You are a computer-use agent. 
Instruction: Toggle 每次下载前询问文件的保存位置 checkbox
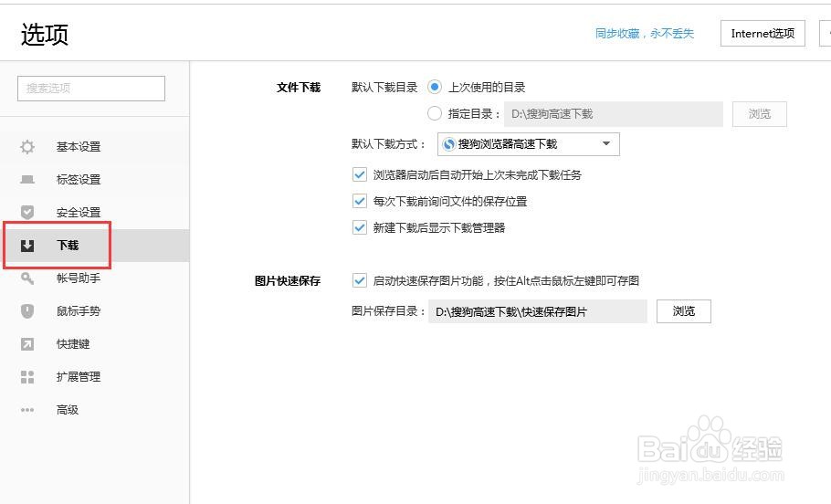[359, 202]
